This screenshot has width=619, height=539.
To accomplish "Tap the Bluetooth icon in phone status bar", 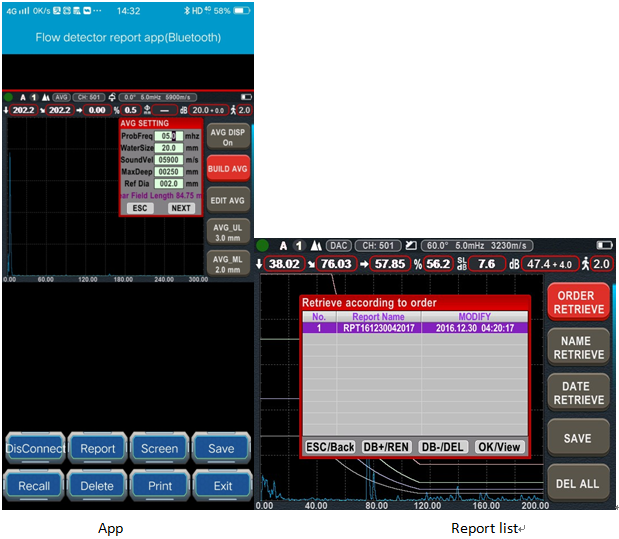I will point(187,10).
